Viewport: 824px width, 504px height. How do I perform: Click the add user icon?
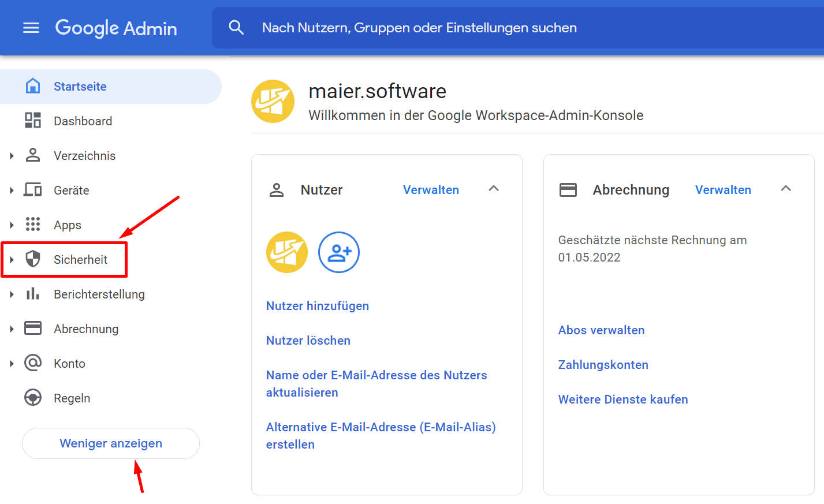[x=339, y=252]
